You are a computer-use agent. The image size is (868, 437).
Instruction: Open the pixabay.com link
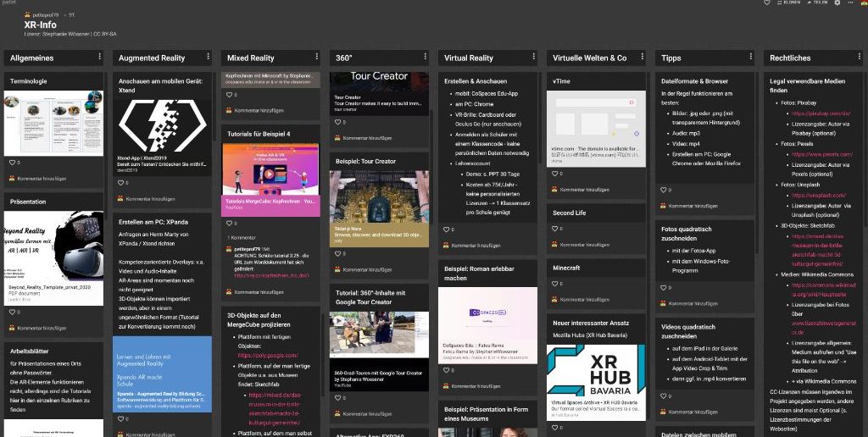pos(821,113)
